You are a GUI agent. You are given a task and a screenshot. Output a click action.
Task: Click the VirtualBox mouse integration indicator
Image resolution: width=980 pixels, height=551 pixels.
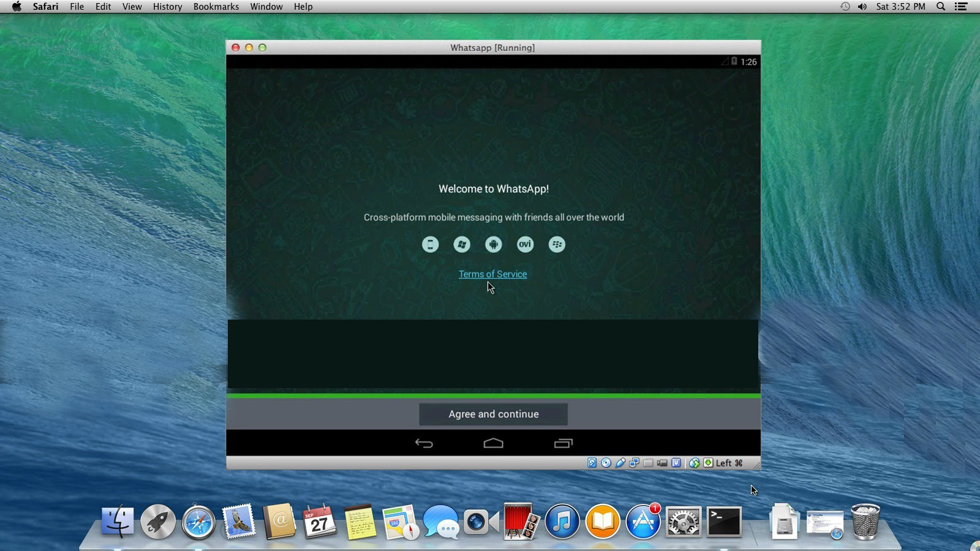tap(694, 463)
